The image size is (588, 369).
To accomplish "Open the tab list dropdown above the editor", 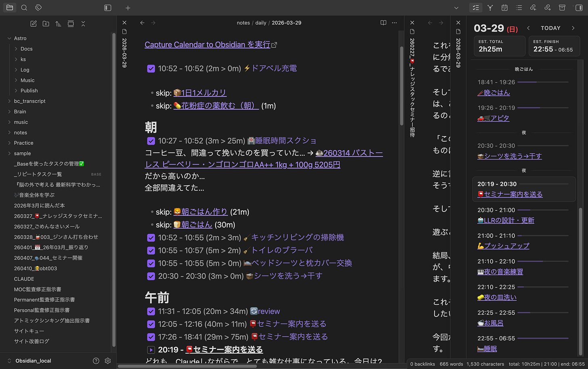I will (x=456, y=8).
